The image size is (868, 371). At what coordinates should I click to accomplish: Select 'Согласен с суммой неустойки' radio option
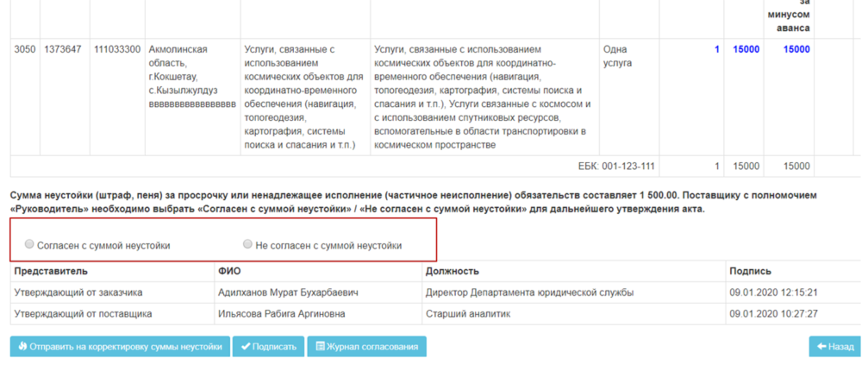click(x=30, y=245)
